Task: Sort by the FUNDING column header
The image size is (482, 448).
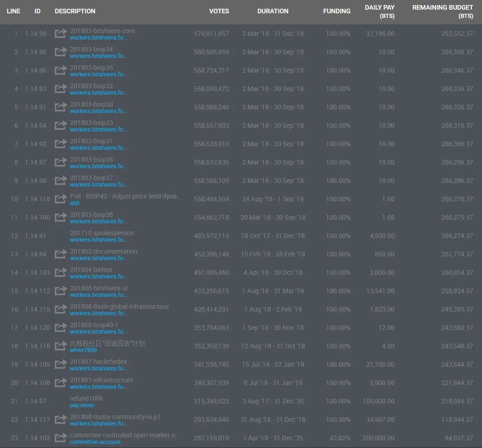Action: click(337, 11)
